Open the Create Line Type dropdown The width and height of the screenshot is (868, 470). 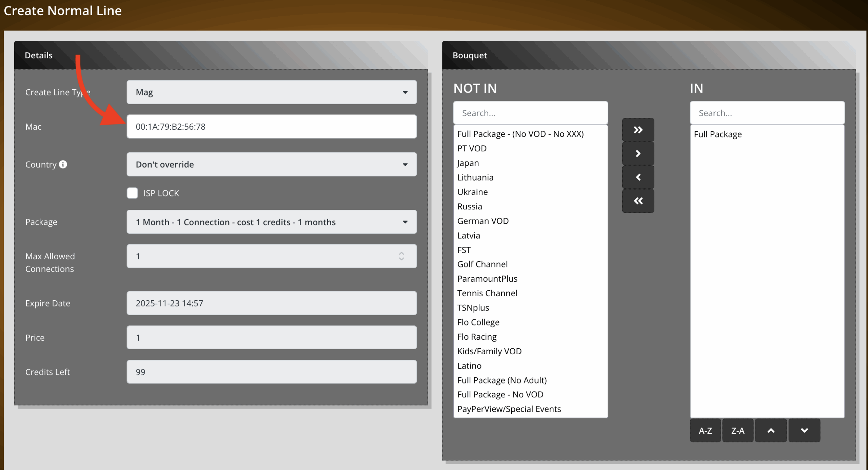tap(271, 92)
